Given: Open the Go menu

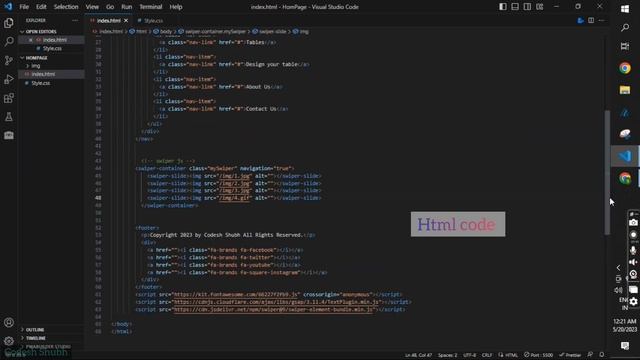Looking at the screenshot, I should pyautogui.click(x=110, y=7).
